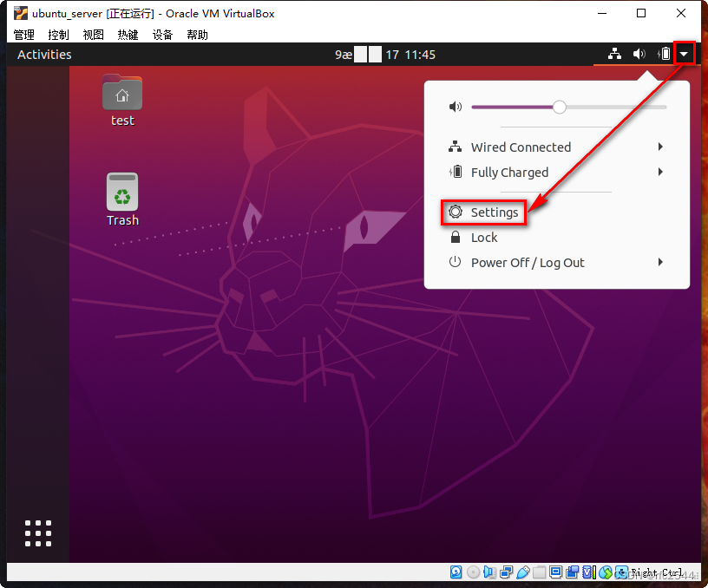Click the display settings indicator icon
This screenshot has height=588, width=708.
click(556, 572)
